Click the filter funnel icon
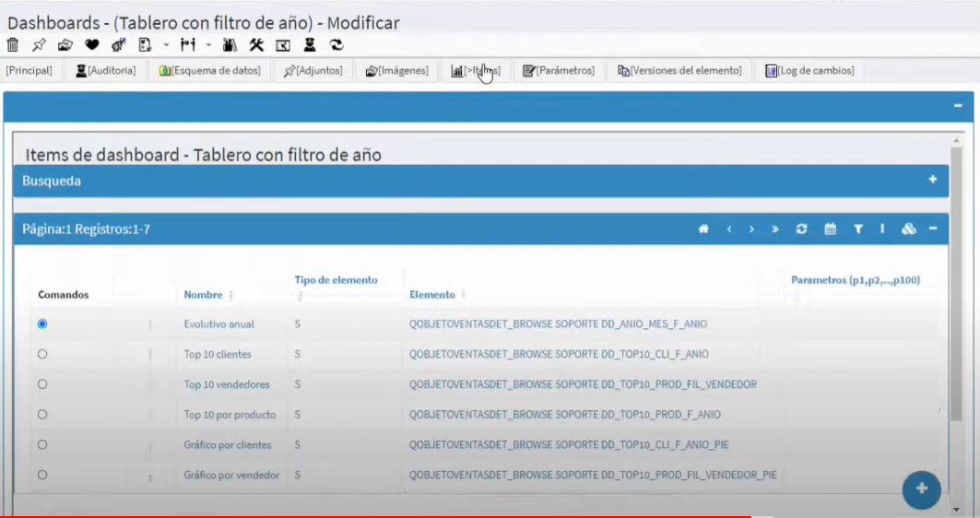The width and height of the screenshot is (980, 518). click(858, 230)
